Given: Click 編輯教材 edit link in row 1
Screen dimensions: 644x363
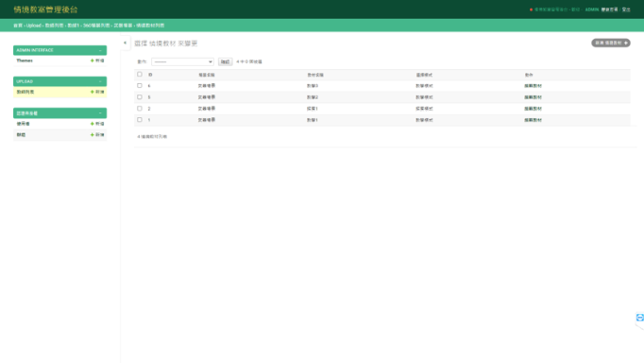Looking at the screenshot, I should (533, 120).
